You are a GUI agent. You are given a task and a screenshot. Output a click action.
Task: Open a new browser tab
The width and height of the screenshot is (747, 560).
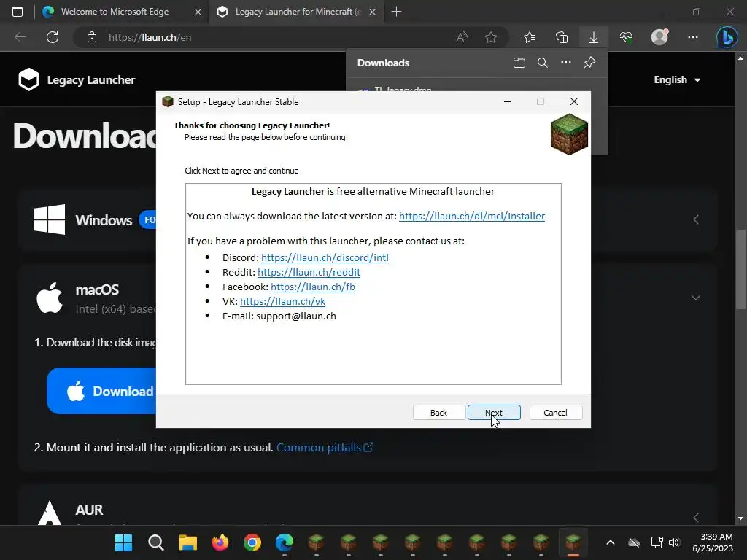point(396,12)
